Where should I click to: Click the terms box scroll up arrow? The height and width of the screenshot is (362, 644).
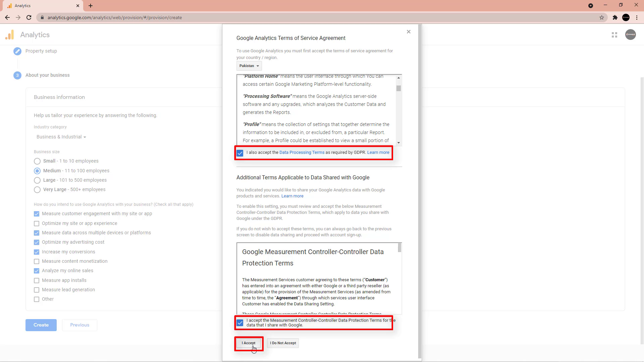(398, 78)
